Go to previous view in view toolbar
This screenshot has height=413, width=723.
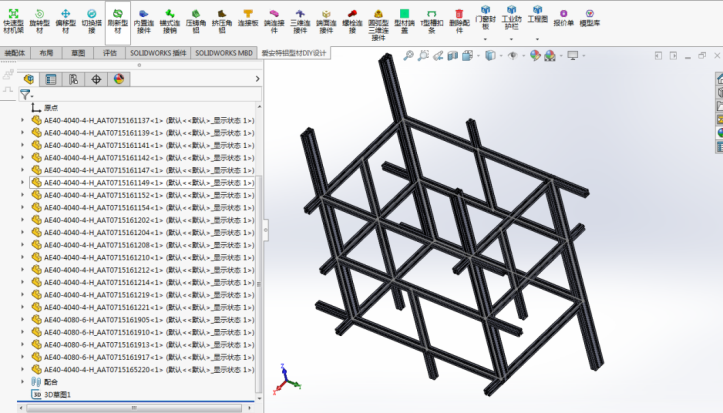click(x=438, y=56)
